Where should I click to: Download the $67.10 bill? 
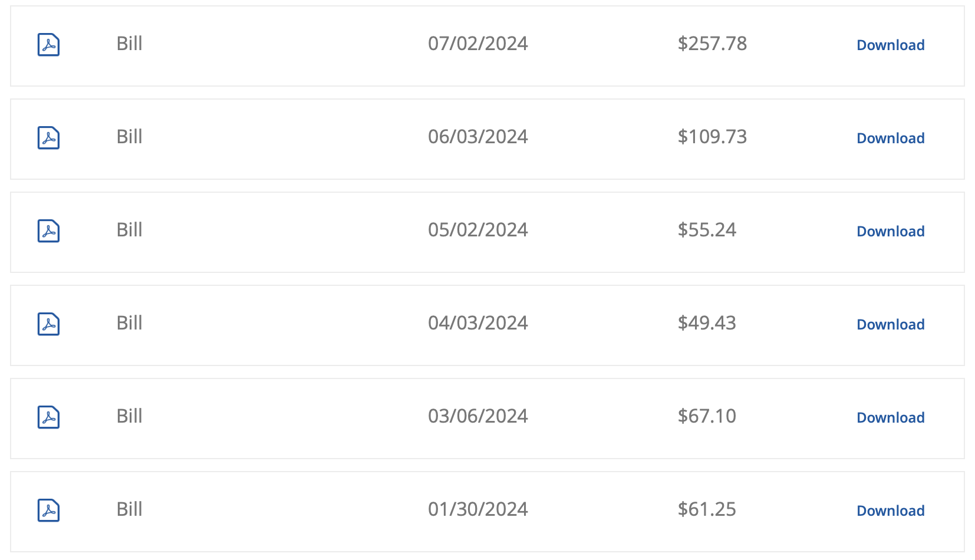[890, 418]
